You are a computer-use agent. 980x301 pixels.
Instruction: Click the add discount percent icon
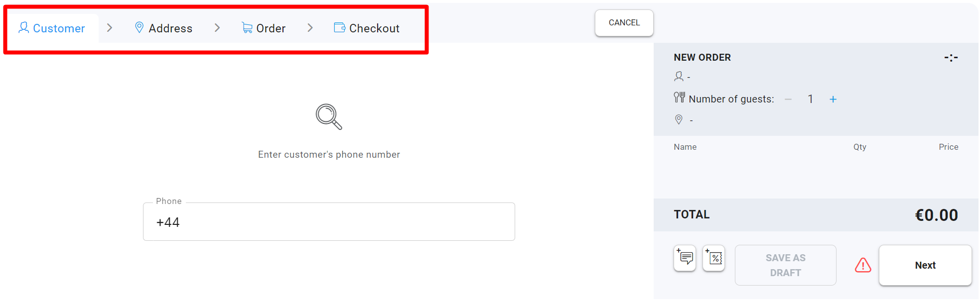[x=714, y=258]
